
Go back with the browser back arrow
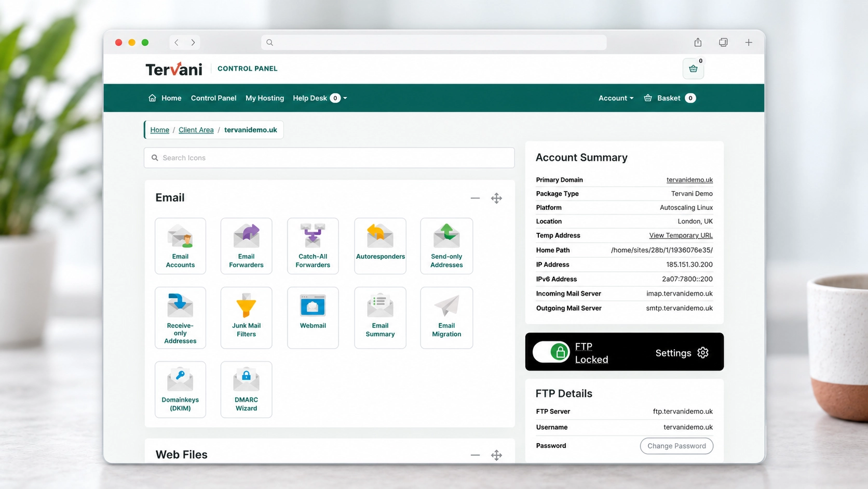click(x=177, y=43)
